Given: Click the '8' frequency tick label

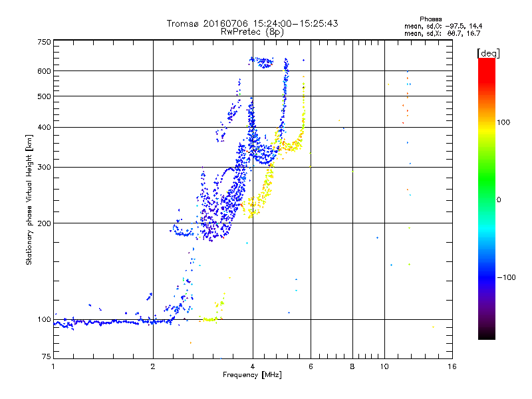Looking at the screenshot, I should [x=352, y=366].
